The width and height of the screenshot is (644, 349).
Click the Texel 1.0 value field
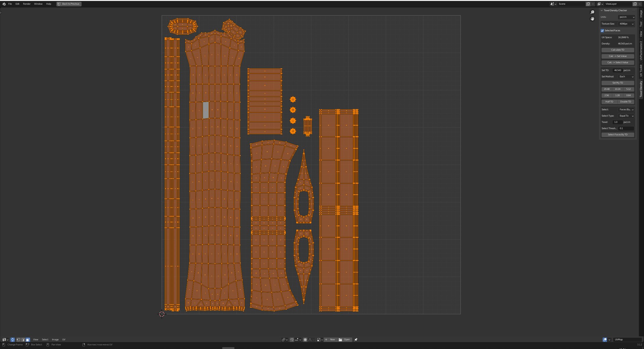618,122
